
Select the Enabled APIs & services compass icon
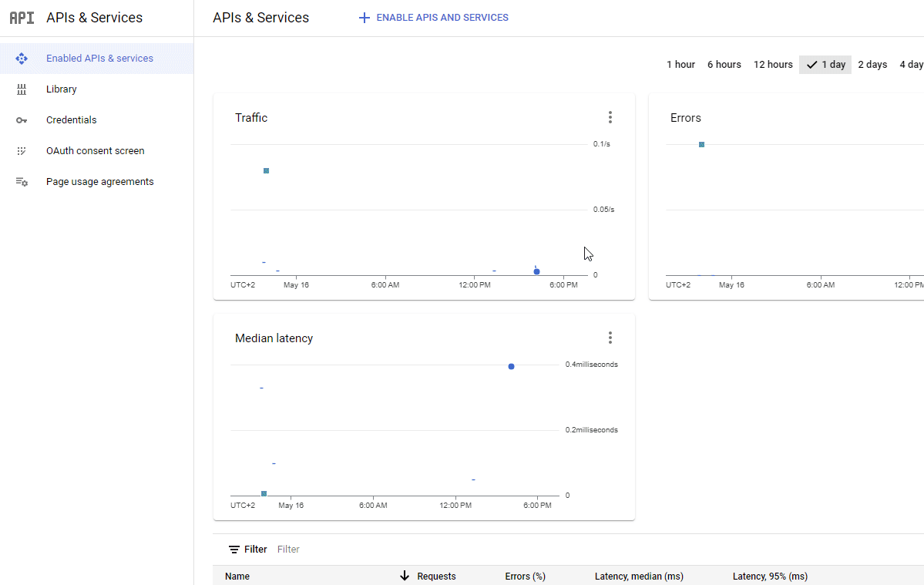click(x=22, y=58)
